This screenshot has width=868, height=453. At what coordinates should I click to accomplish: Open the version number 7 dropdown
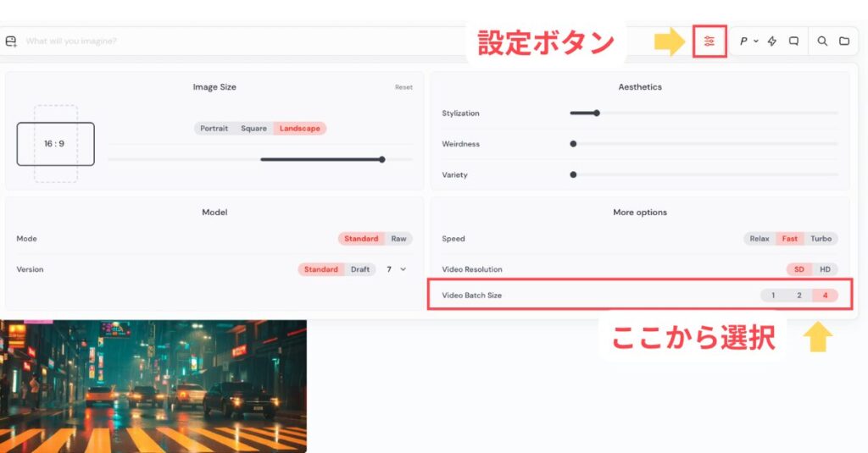(395, 269)
